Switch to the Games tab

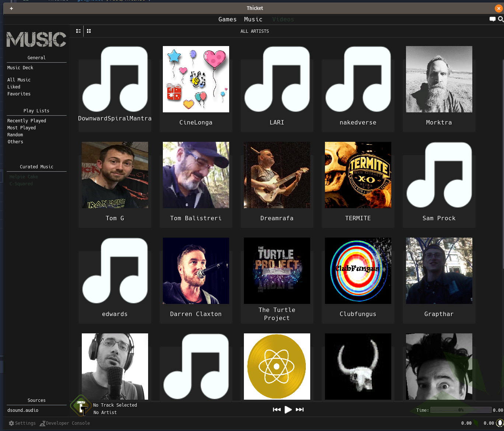(x=227, y=20)
